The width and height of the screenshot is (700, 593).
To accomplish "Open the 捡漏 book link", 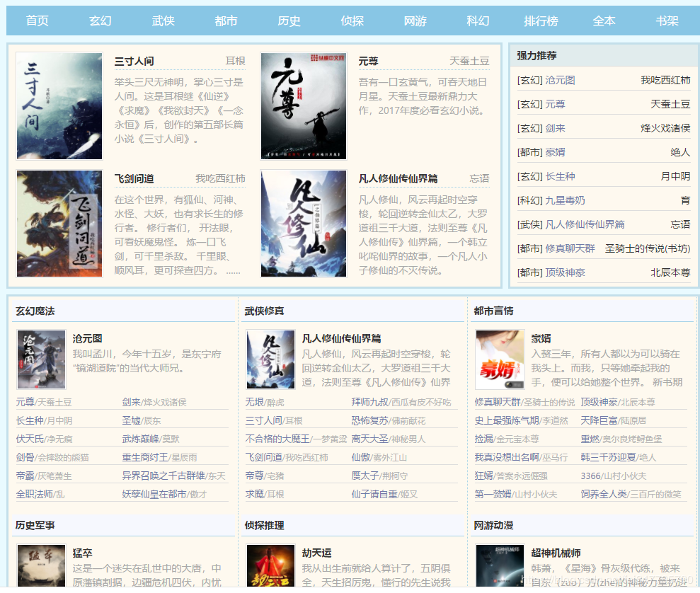I will (x=484, y=439).
